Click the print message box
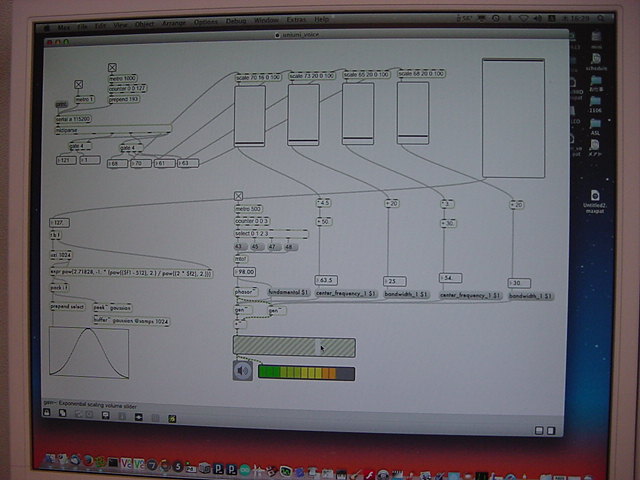Image resolution: width=640 pixels, height=480 pixels. coord(61,104)
